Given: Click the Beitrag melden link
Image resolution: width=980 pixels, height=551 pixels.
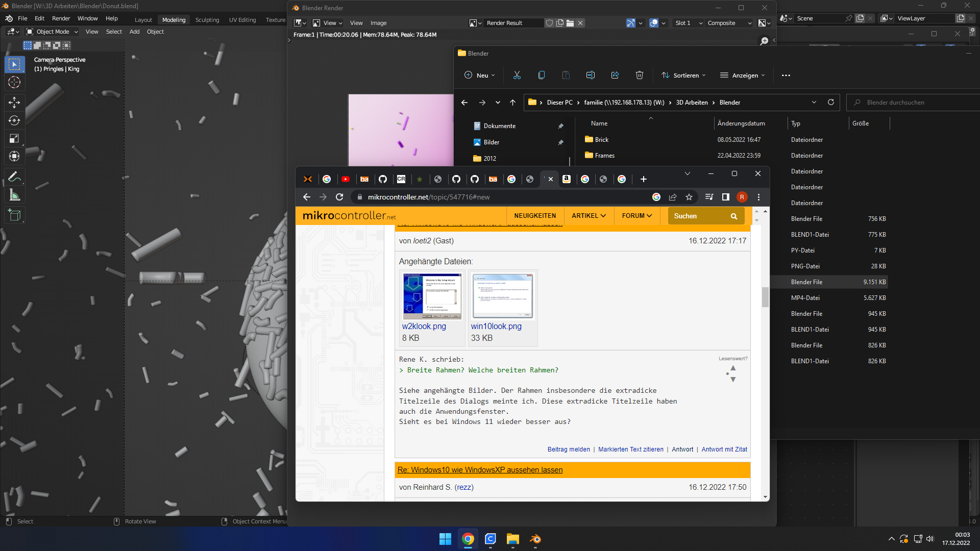Looking at the screenshot, I should click(569, 449).
